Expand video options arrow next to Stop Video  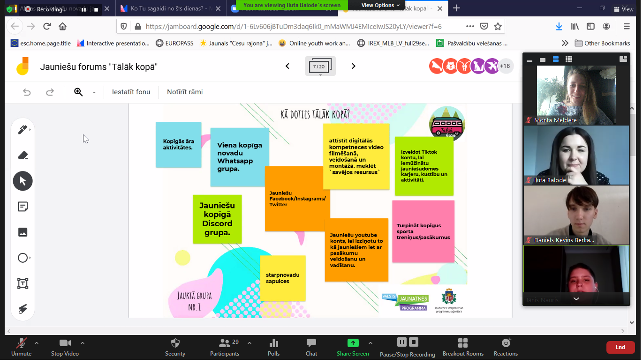(x=83, y=342)
